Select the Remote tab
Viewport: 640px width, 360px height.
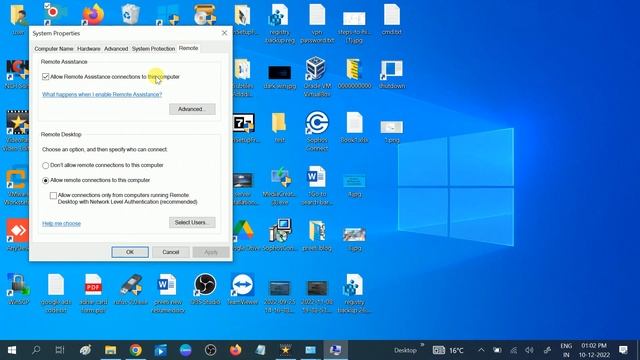point(189,48)
